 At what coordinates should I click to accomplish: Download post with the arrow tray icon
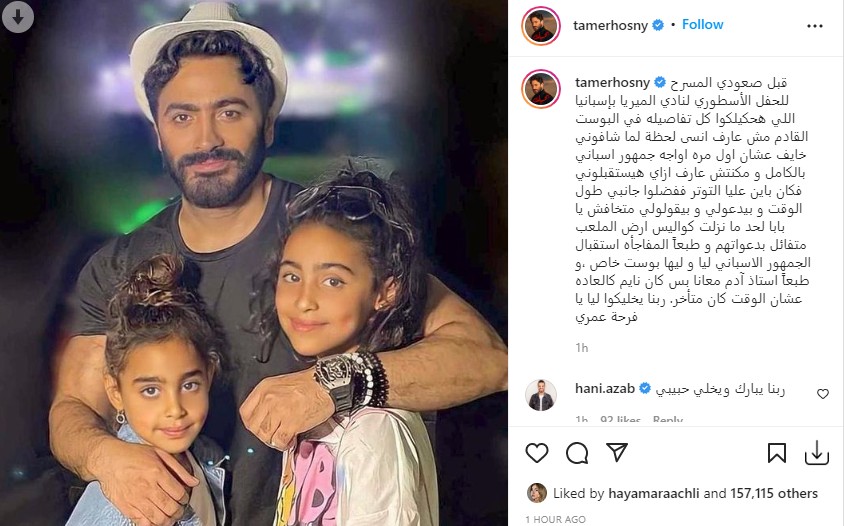tap(817, 453)
